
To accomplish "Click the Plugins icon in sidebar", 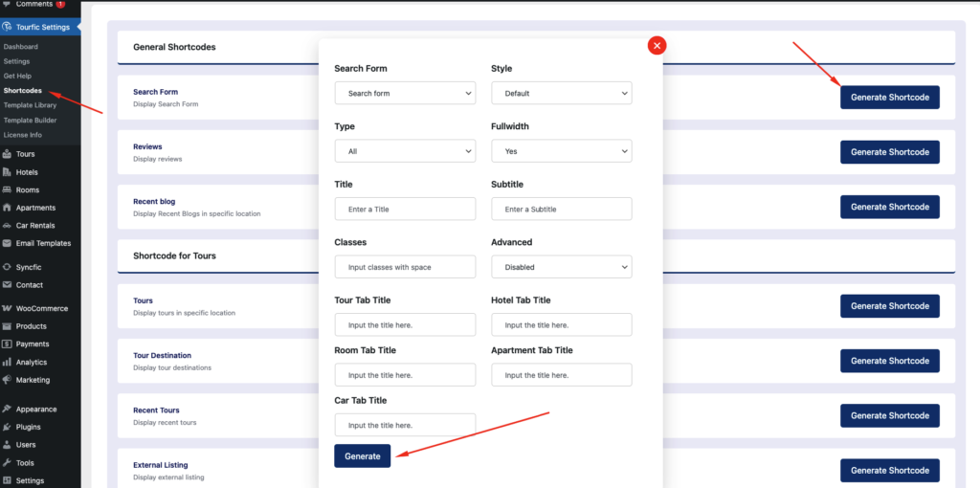I will coord(8,427).
